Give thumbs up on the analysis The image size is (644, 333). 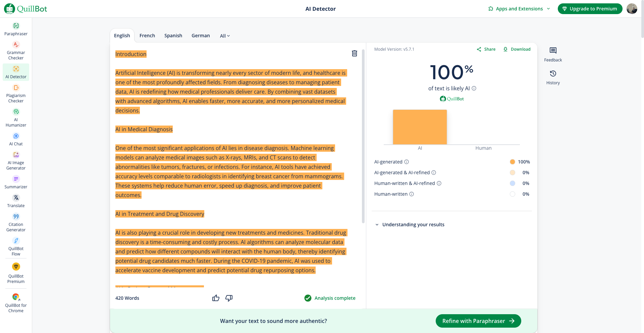216,298
